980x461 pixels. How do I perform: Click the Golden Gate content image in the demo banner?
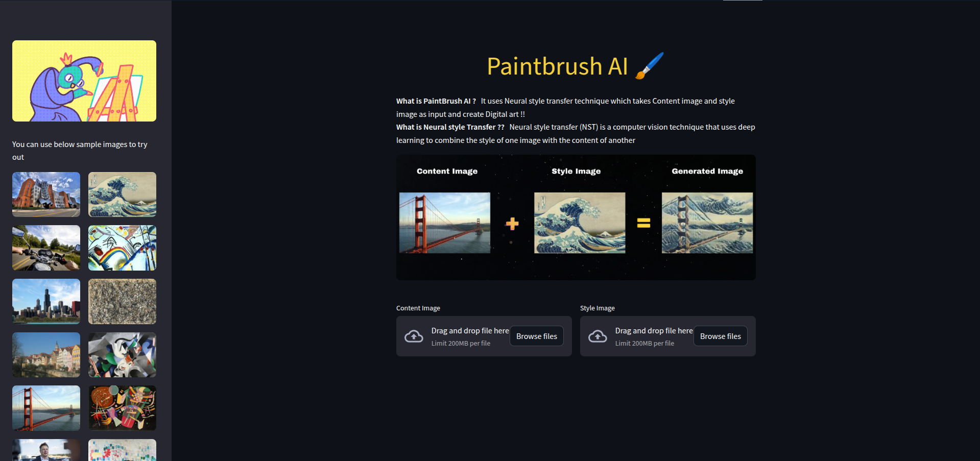tap(444, 223)
